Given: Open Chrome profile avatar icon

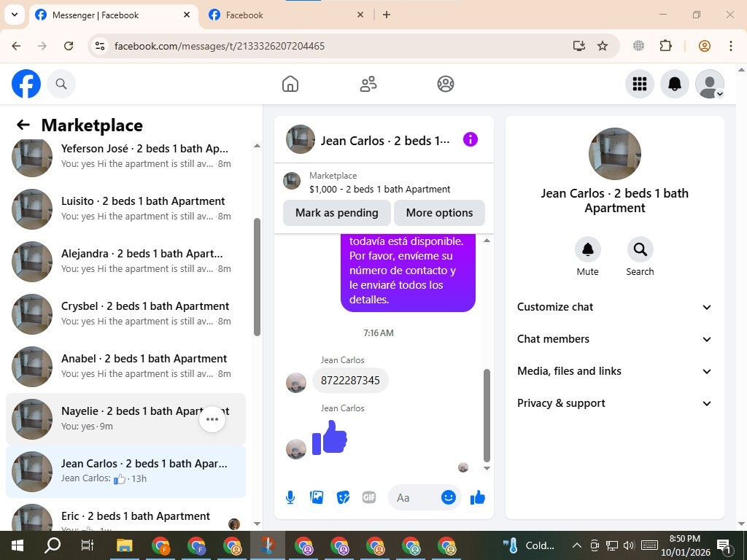Looking at the screenshot, I should [705, 46].
